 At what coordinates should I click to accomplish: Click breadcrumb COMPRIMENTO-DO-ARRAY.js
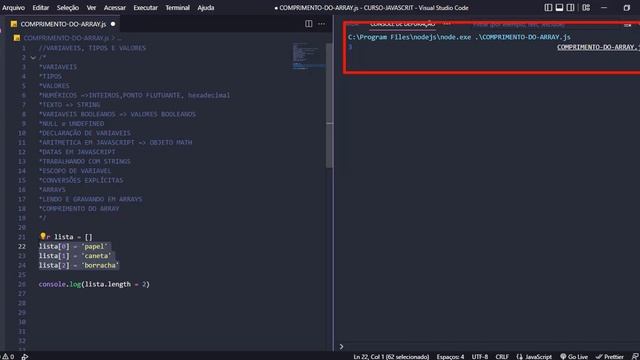[66, 38]
